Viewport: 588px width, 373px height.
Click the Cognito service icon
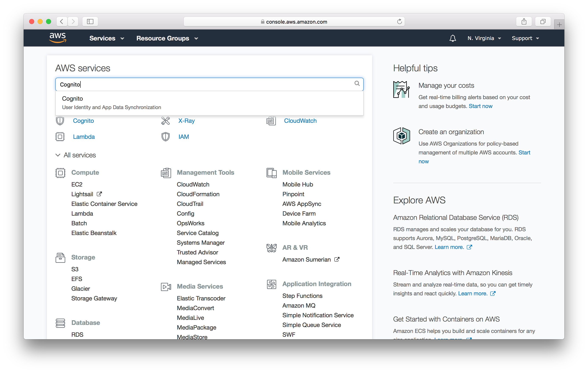point(60,121)
